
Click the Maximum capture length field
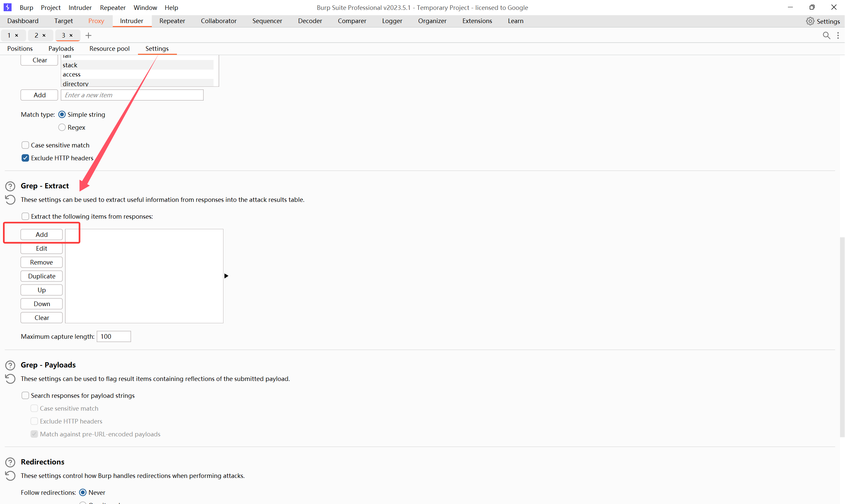[114, 336]
